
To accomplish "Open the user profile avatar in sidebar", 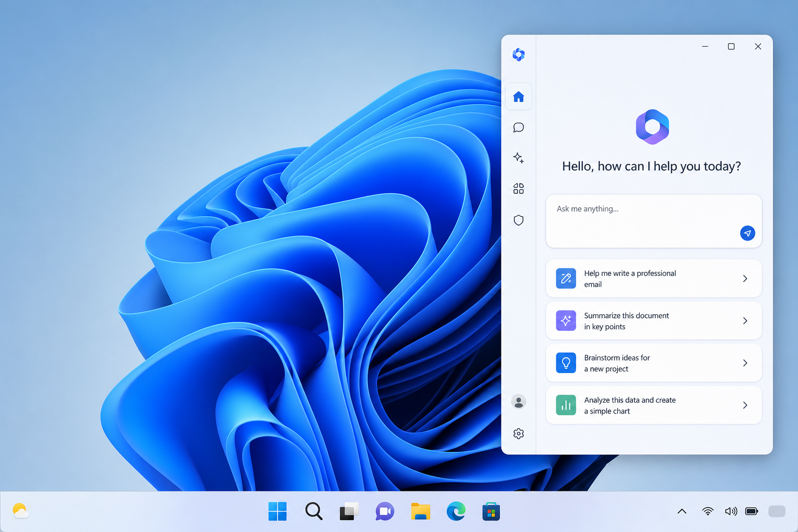I will (518, 402).
